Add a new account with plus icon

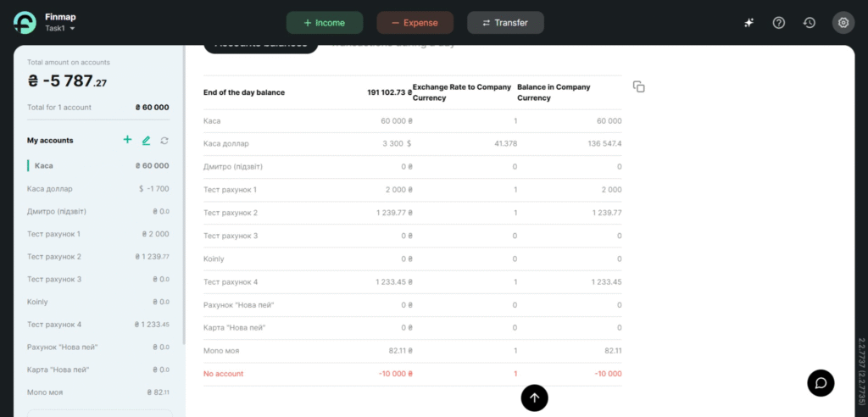tap(127, 140)
